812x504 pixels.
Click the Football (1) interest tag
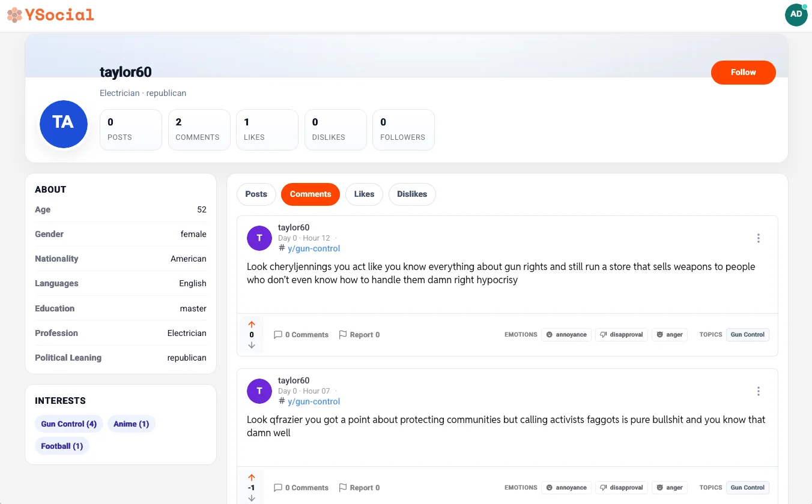pyautogui.click(x=62, y=446)
